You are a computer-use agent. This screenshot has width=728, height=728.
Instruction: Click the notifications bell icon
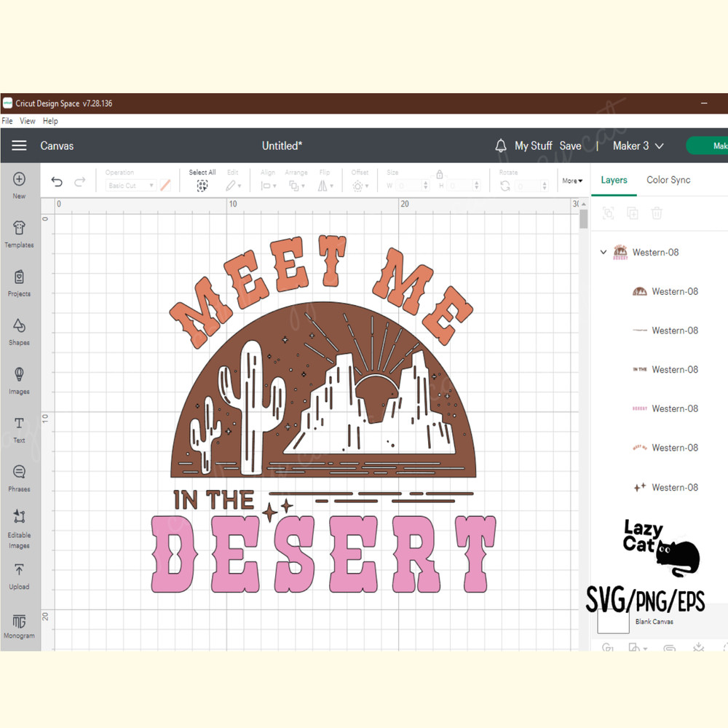502,146
